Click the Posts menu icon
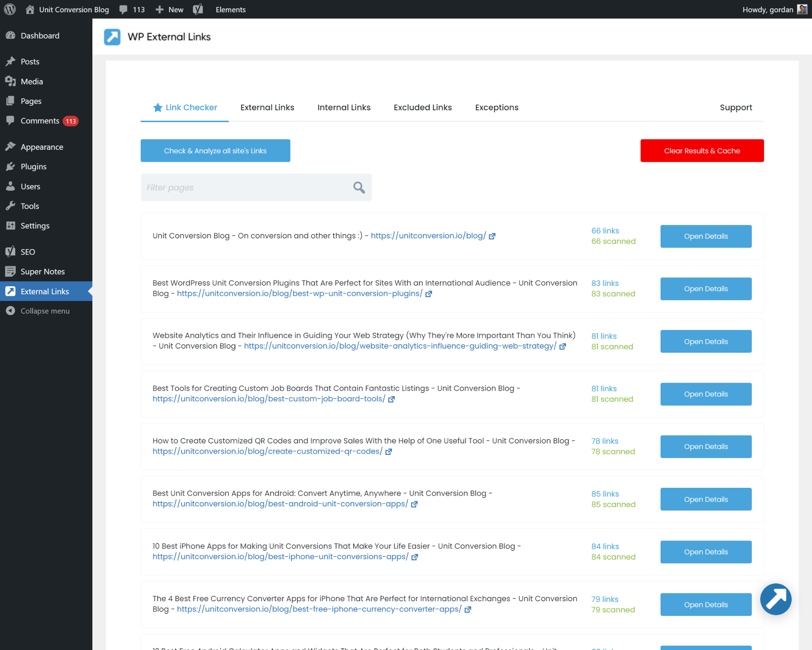The image size is (812, 650). pos(9,61)
